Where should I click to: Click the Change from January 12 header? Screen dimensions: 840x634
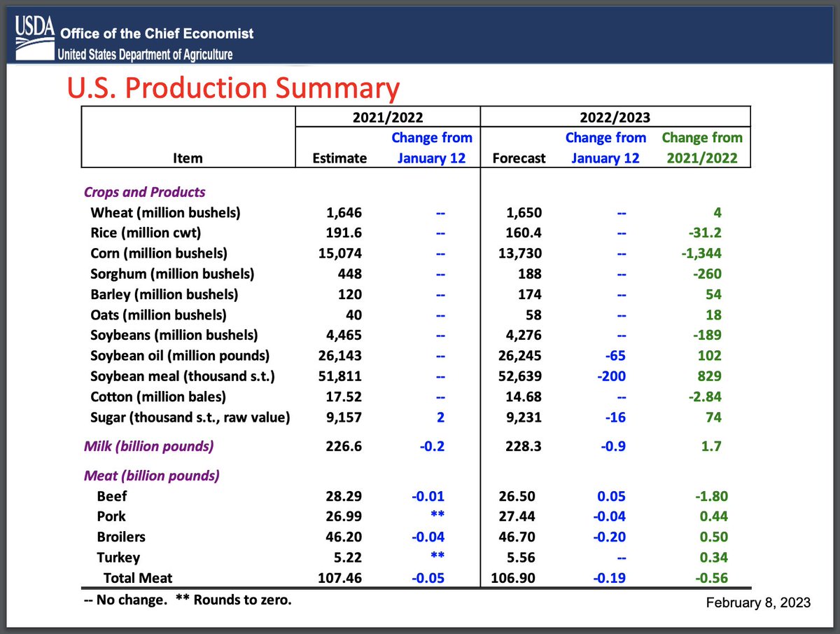(431, 148)
